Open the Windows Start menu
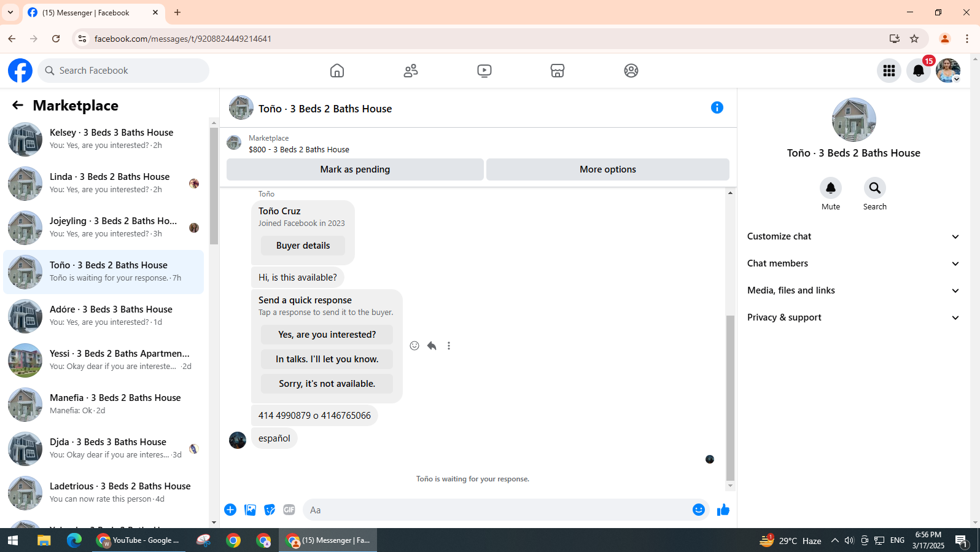Image resolution: width=980 pixels, height=552 pixels. tap(13, 540)
